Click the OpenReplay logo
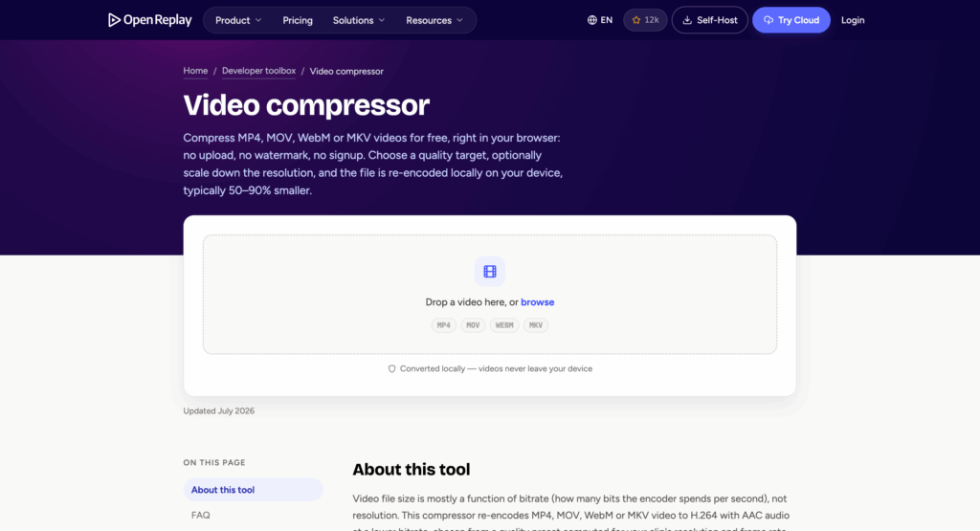Screen dimensions: 980x531 [149, 20]
